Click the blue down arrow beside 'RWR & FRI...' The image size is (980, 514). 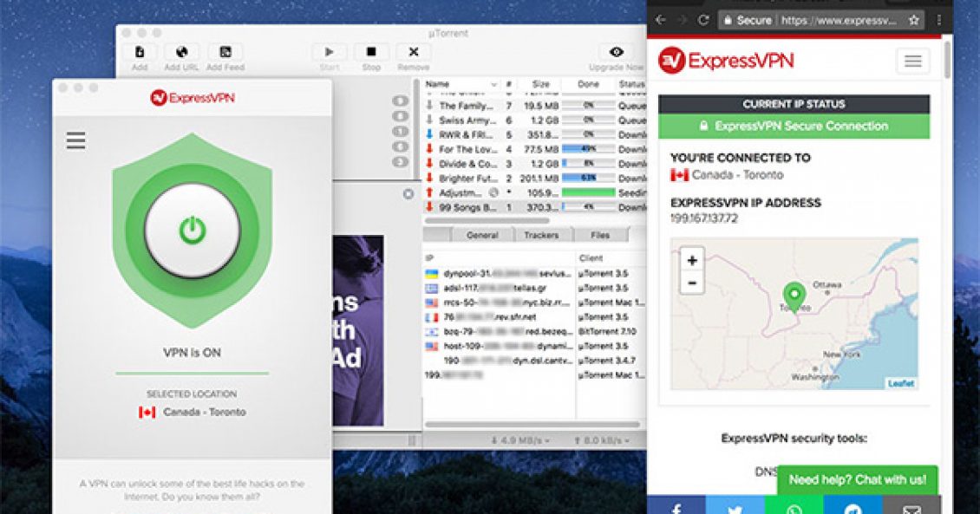[429, 135]
